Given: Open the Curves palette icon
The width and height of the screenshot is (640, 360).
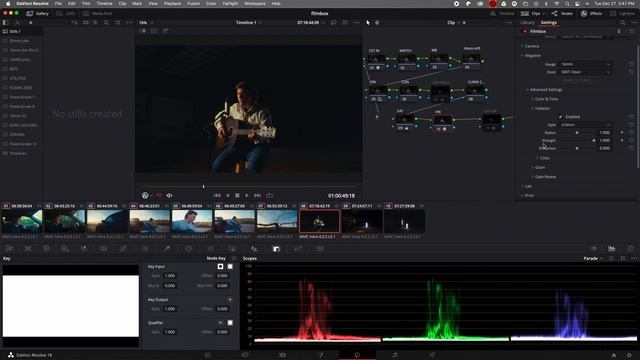Looking at the screenshot, I should 123,249.
